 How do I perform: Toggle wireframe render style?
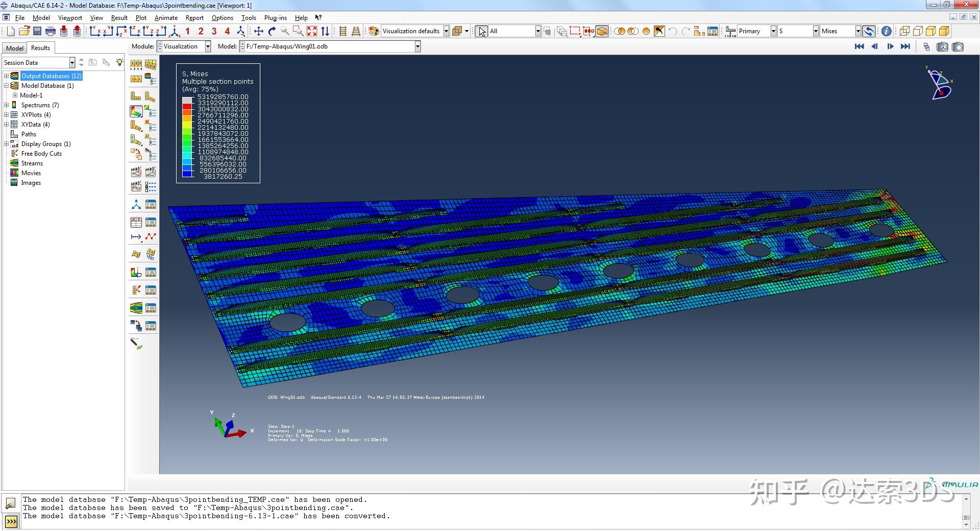click(904, 31)
